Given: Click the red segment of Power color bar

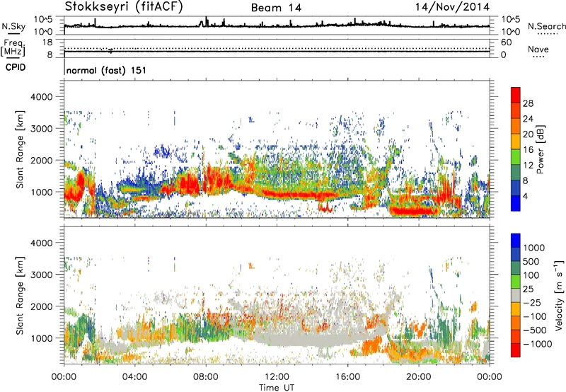Looking at the screenshot, I should point(516,96).
